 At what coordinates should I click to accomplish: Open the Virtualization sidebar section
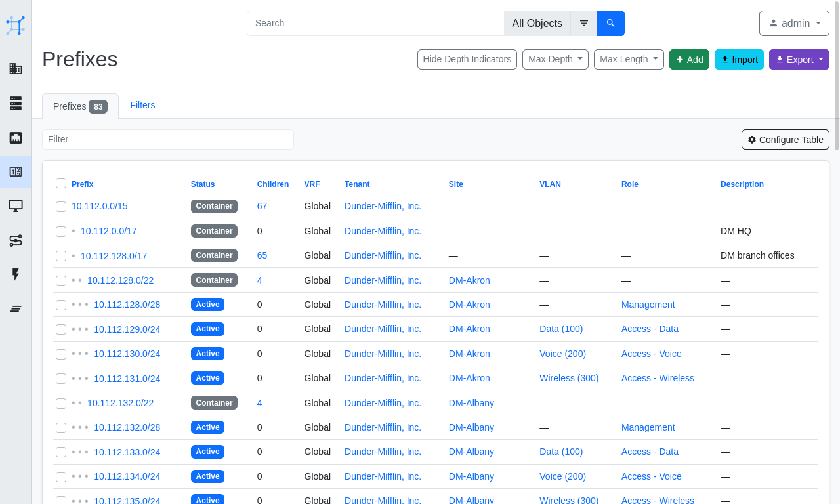16,206
